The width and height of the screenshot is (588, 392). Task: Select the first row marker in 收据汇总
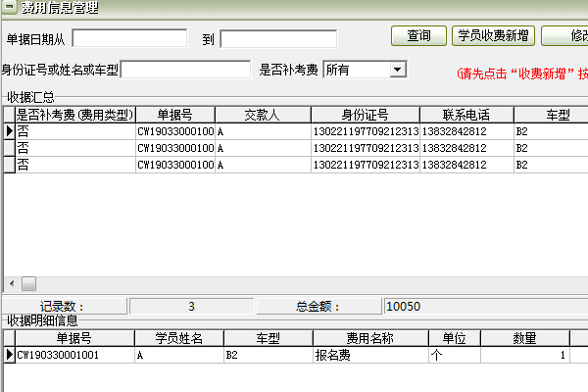[10, 131]
